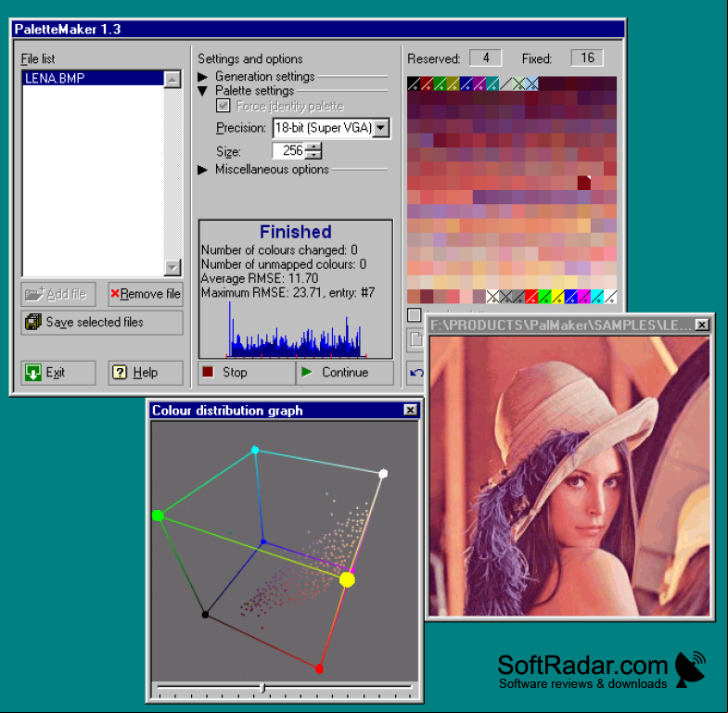Click file list scrollbar down arrow
Image resolution: width=728 pixels, height=713 pixels.
point(172,267)
